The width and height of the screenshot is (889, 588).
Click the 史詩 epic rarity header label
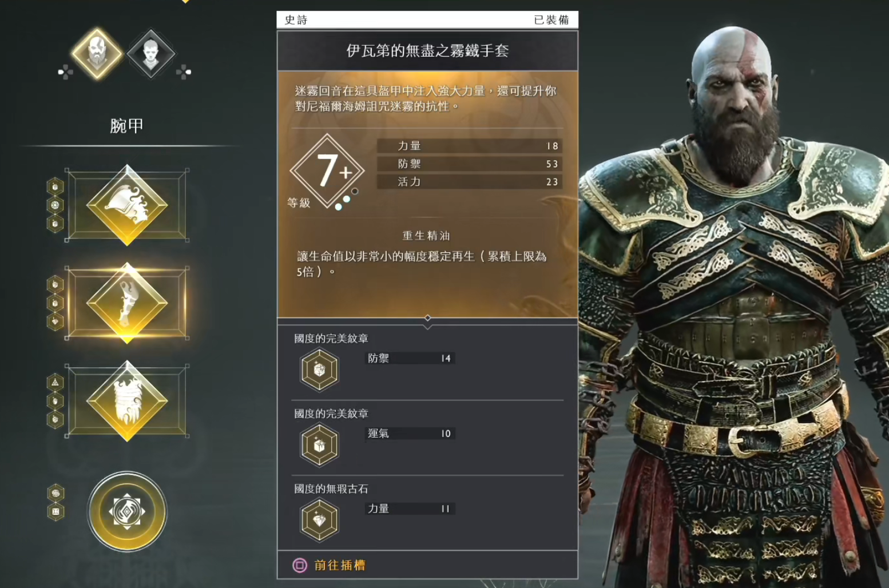(296, 20)
